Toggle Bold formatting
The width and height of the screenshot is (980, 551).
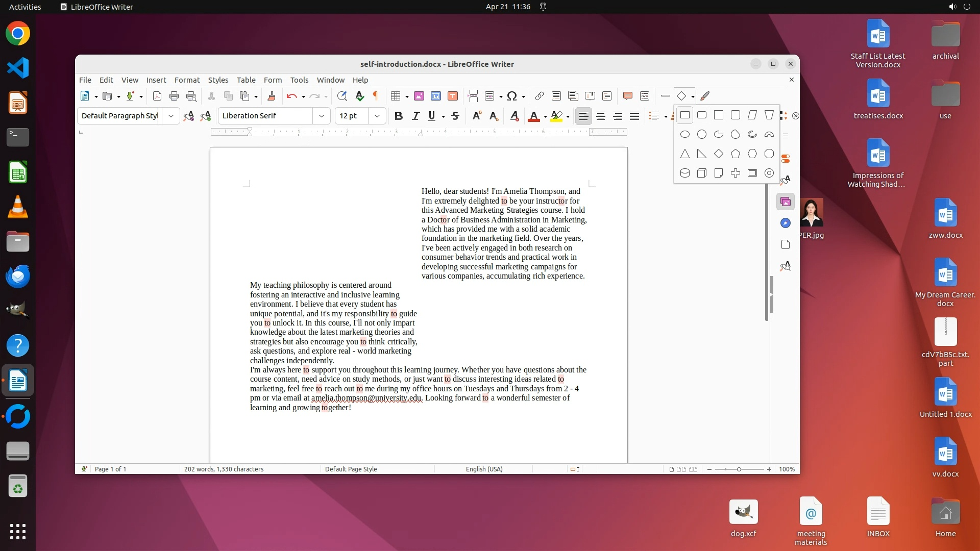point(399,116)
